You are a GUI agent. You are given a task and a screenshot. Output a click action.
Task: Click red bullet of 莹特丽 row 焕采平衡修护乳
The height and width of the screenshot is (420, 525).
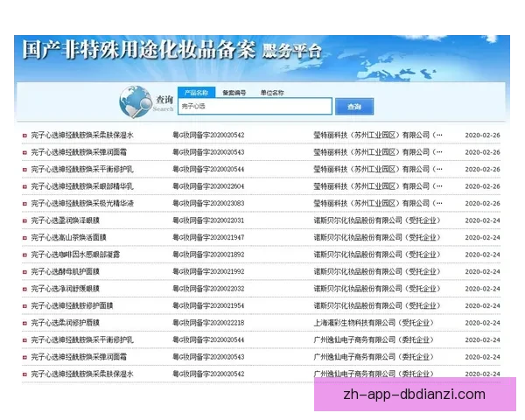(x=24, y=170)
